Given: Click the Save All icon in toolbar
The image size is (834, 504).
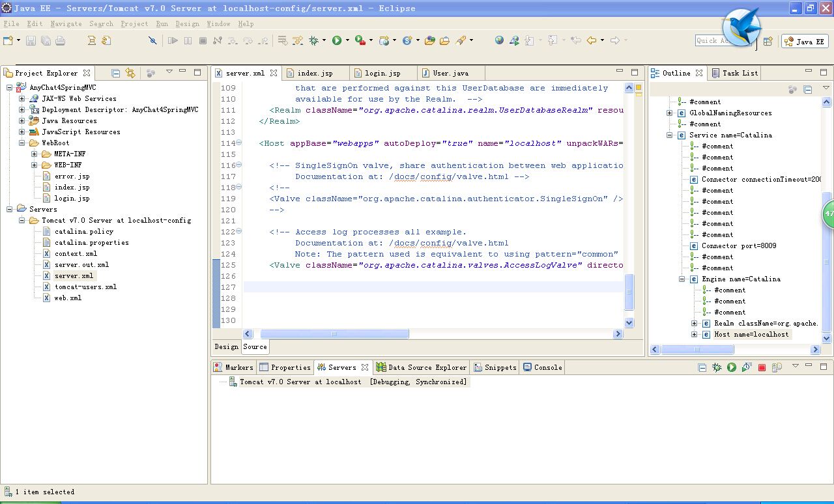Looking at the screenshot, I should [x=46, y=40].
